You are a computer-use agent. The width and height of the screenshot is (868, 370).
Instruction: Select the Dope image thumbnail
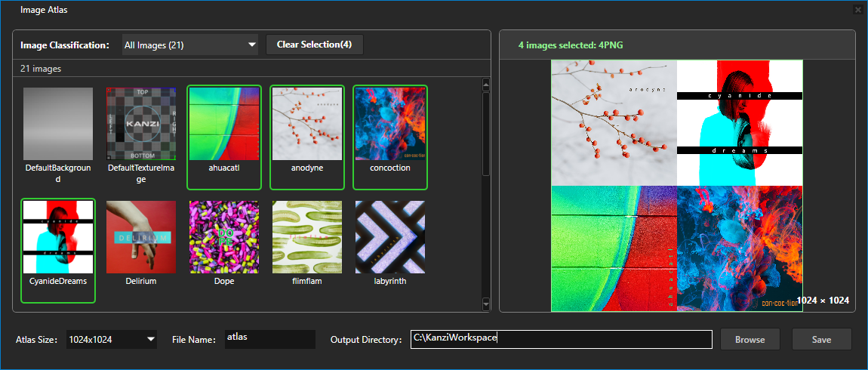pyautogui.click(x=224, y=237)
